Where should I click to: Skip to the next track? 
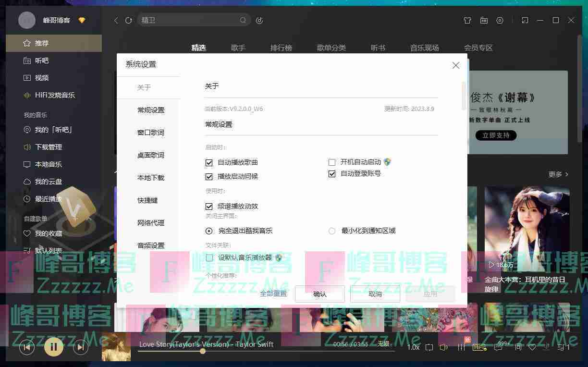point(80,347)
